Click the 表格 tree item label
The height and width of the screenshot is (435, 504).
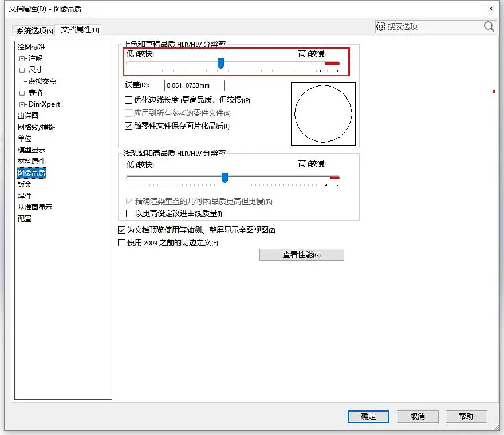pos(36,93)
